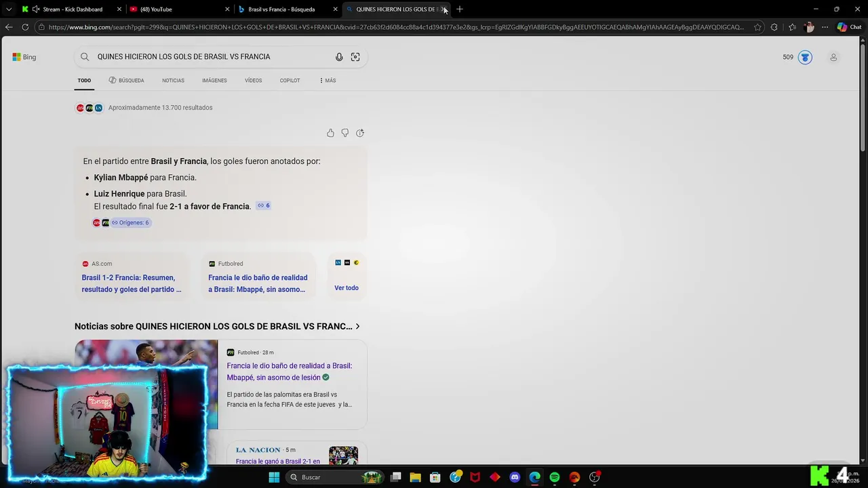
Task: Click the Noticias sobre heading link
Action: click(213, 327)
